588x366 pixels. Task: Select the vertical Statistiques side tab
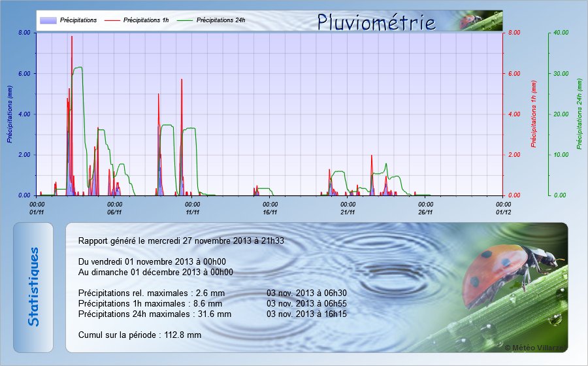pyautogui.click(x=33, y=288)
